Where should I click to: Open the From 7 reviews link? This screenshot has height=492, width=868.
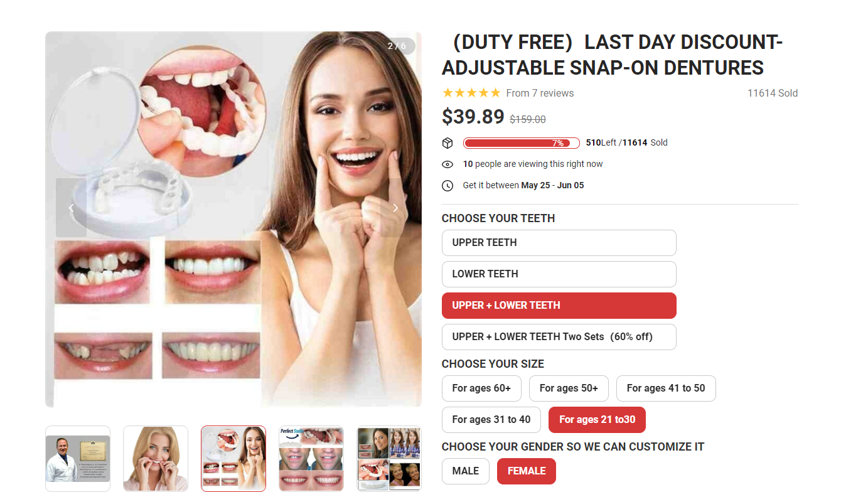(540, 93)
